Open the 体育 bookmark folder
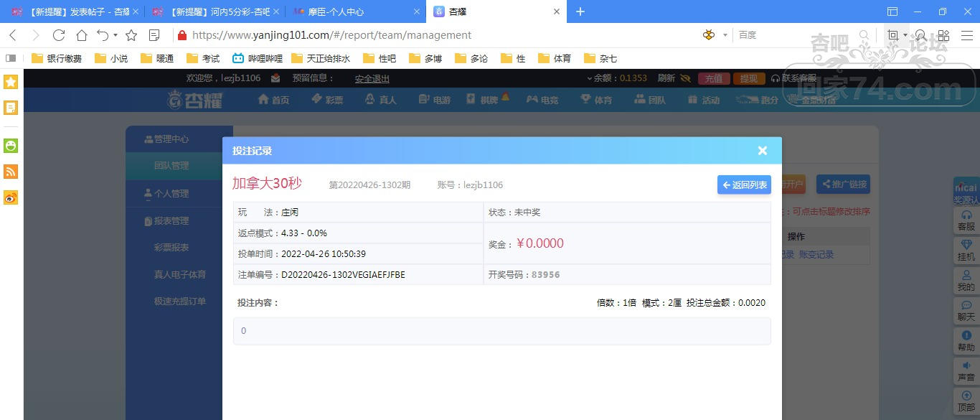The height and width of the screenshot is (420, 980). (555, 59)
